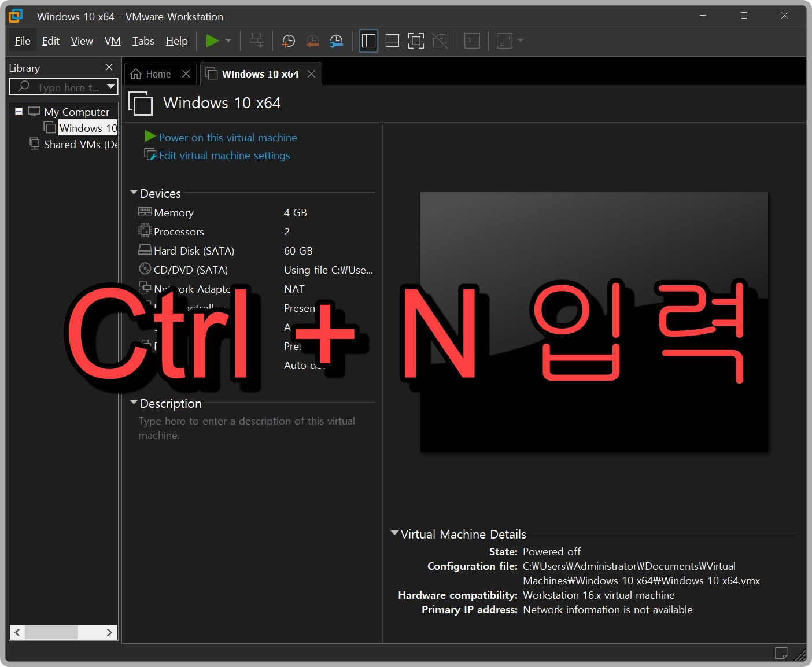Toggle the thumbnail bar view icon
Viewport: 812px width, 667px height.
coord(392,40)
